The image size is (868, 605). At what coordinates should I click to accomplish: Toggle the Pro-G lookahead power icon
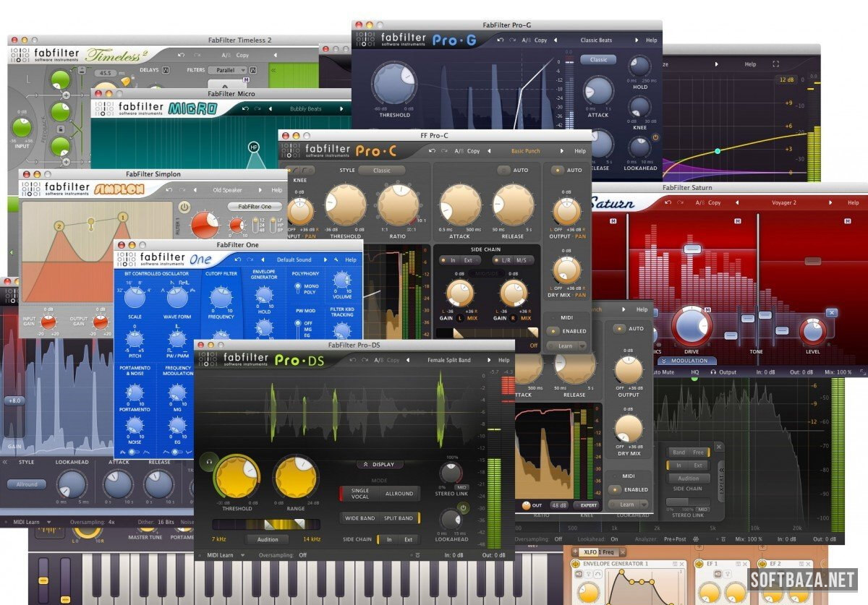pos(655,137)
